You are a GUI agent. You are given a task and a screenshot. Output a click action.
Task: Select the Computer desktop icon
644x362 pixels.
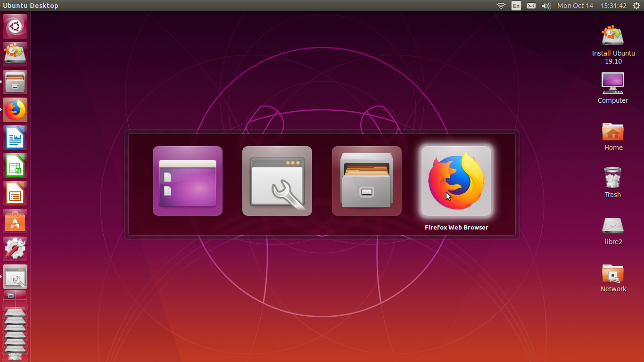(x=613, y=88)
